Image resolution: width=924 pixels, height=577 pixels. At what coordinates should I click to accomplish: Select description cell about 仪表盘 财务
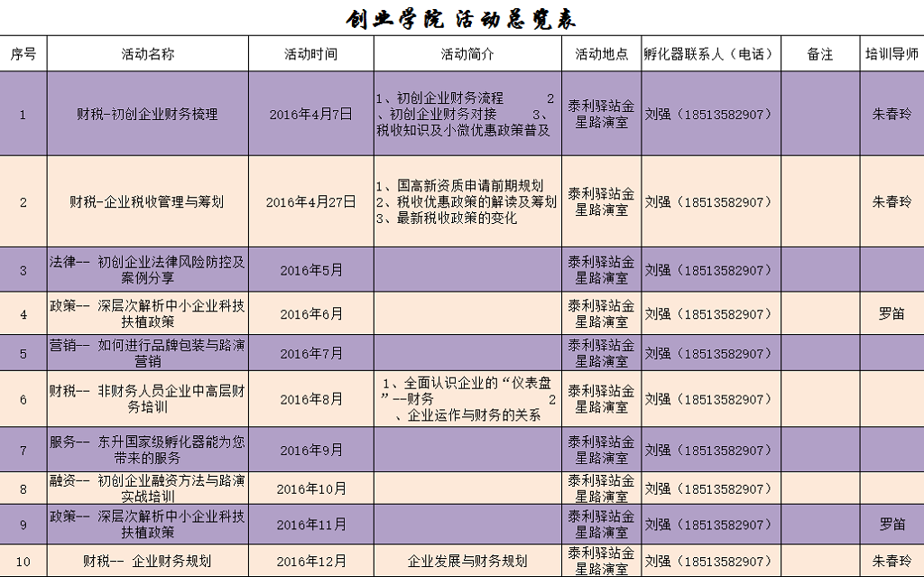(468, 399)
